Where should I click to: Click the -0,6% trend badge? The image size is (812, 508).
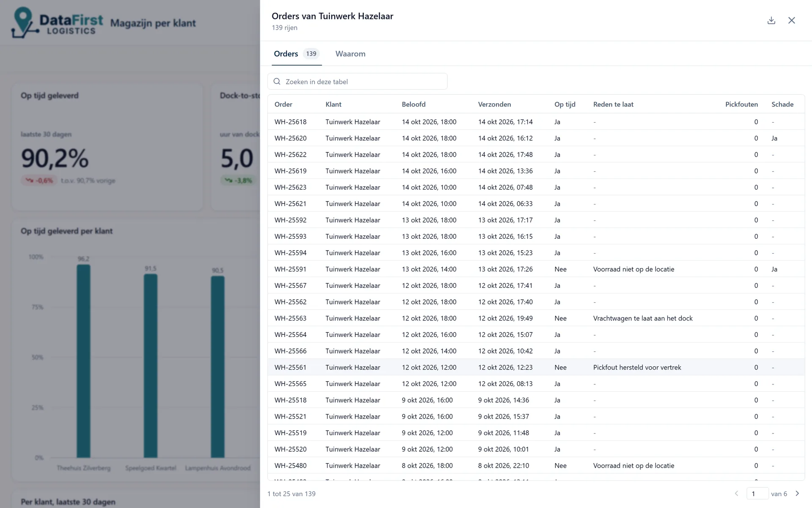click(x=39, y=181)
